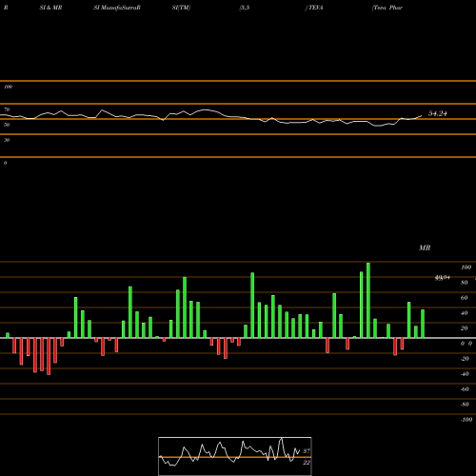476x476 pixels.
Task: Click the '(5,5' parameter text in header
Action: coord(245,8)
